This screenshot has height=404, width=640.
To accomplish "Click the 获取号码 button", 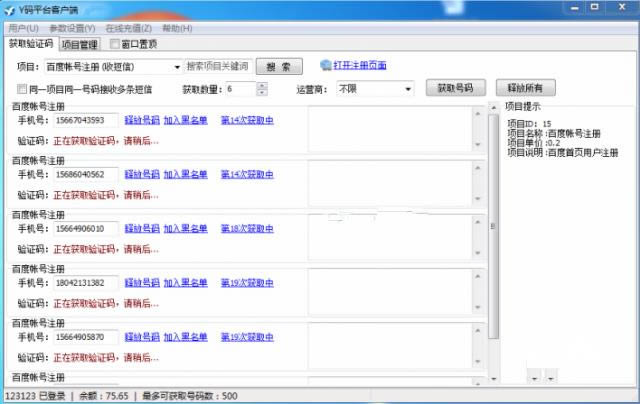I will point(455,88).
